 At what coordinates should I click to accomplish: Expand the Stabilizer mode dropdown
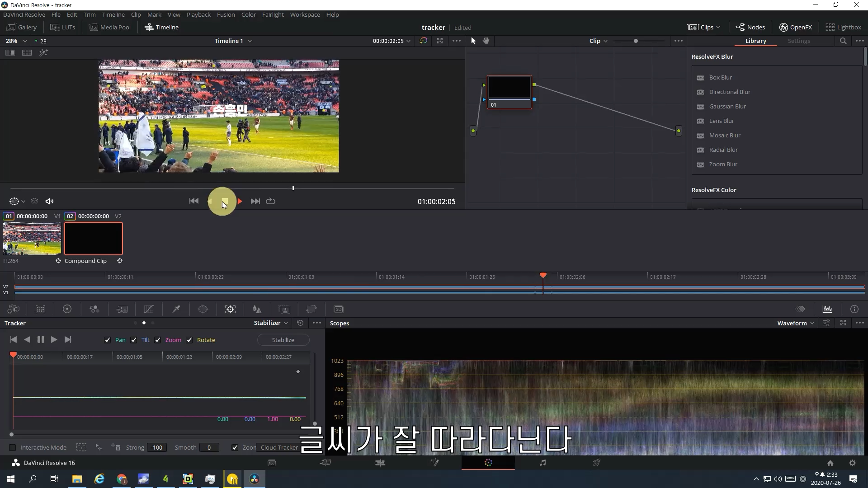click(x=271, y=323)
